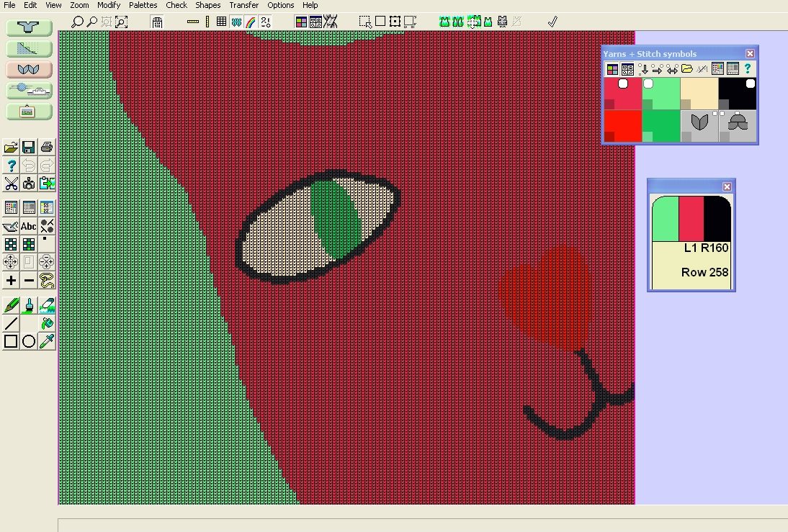Activate the Abc text tool
The width and height of the screenshot is (788, 532).
(29, 226)
